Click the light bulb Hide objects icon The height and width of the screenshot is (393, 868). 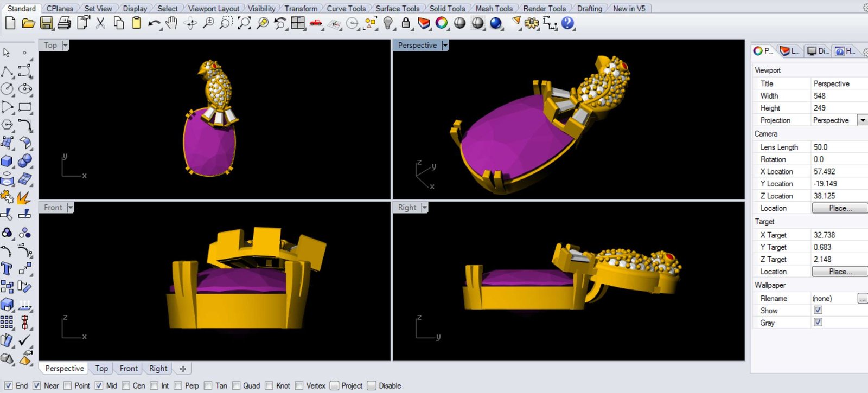click(x=388, y=23)
